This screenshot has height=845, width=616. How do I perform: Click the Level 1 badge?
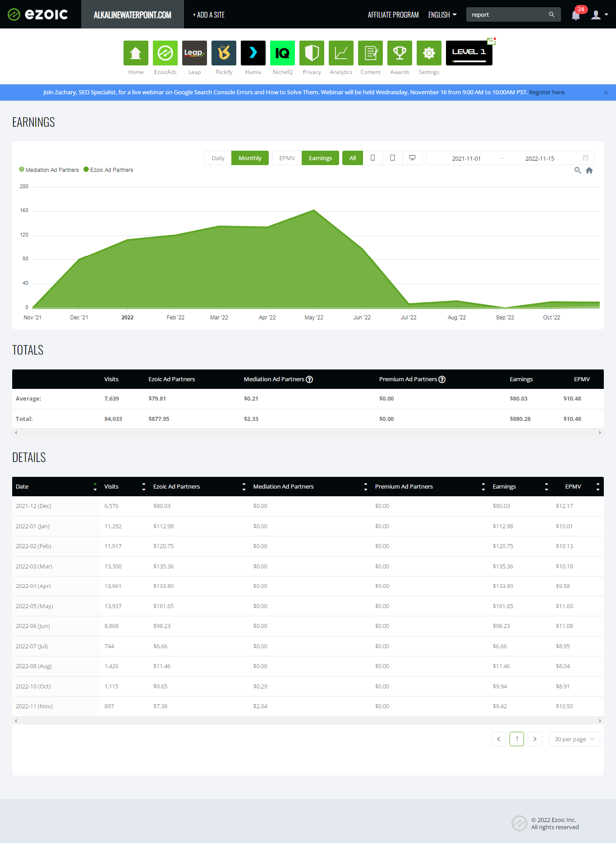pos(469,53)
